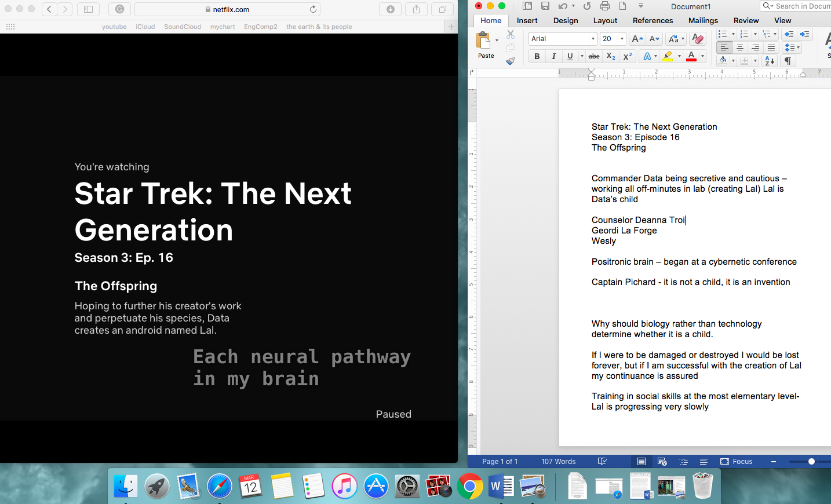The height and width of the screenshot is (504, 831).
Task: Click the Cut scissors icon
Action: point(511,35)
